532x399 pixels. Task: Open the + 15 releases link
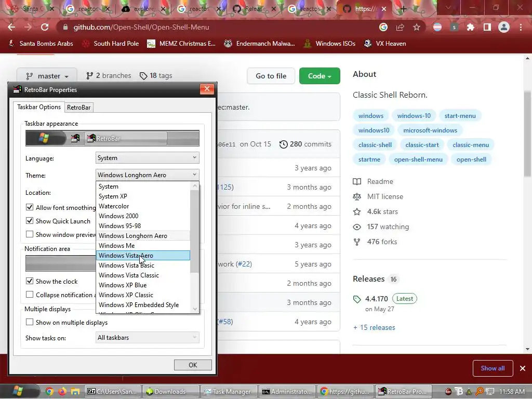point(374,327)
